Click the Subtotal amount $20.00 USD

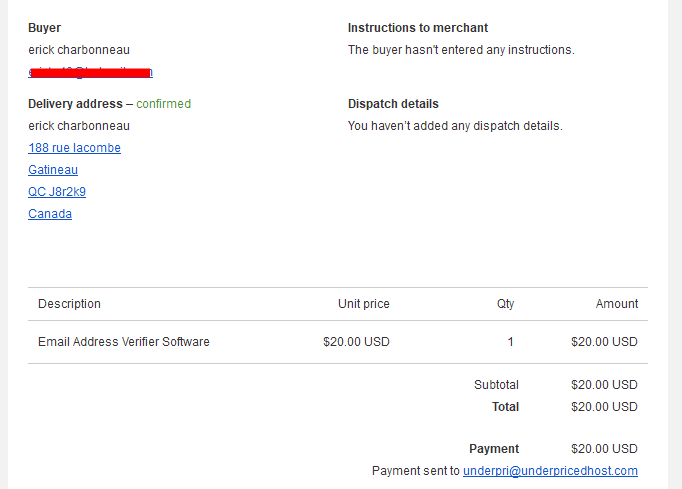(604, 385)
